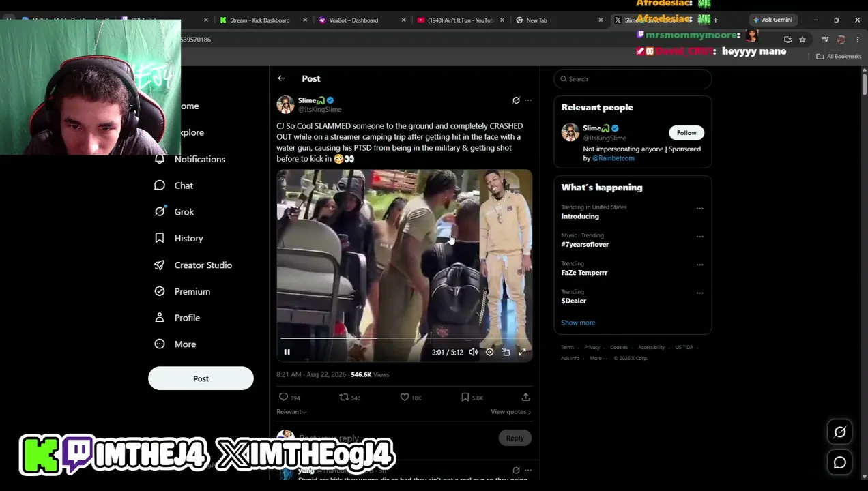Open options for Introducing trend
The height and width of the screenshot is (491, 868).
click(699, 208)
